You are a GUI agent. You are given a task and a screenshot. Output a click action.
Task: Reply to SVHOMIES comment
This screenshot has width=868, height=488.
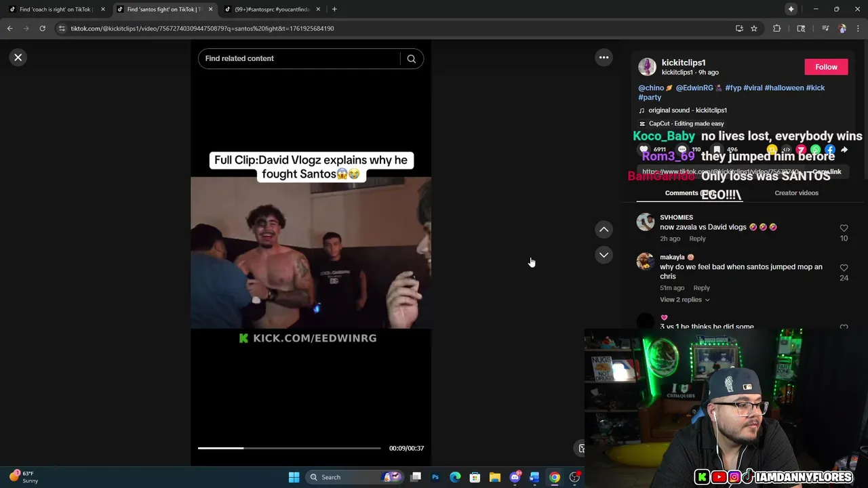[697, 239]
